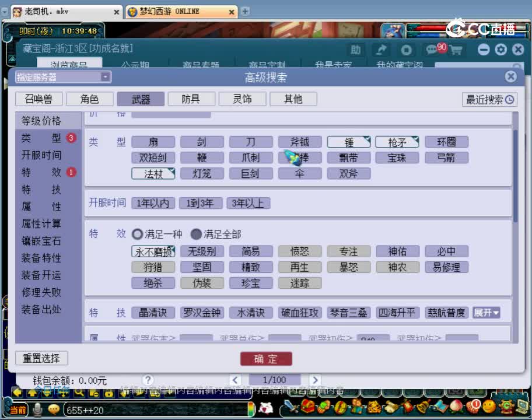Go to previous page arrow
532x420 pixels.
(x=235, y=380)
